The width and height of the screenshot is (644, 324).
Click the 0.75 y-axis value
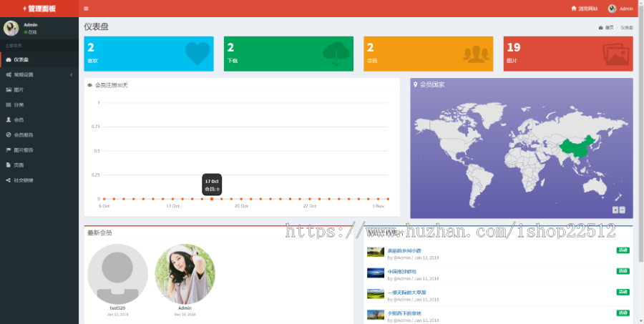tap(96, 127)
